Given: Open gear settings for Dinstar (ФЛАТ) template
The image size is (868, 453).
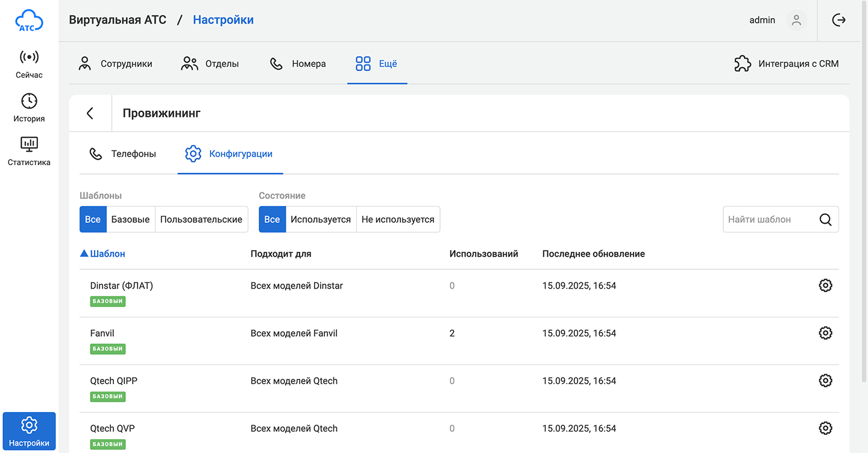Looking at the screenshot, I should point(825,286).
